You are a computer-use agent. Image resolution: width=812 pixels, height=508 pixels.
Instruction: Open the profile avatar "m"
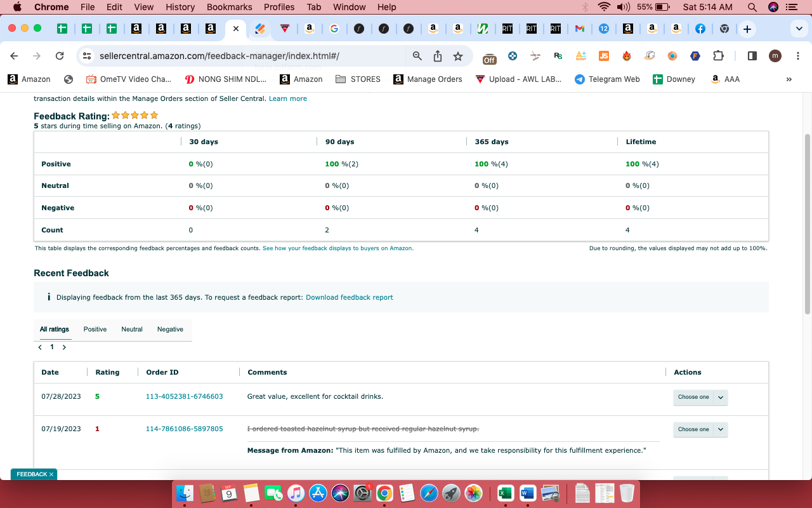[775, 56]
